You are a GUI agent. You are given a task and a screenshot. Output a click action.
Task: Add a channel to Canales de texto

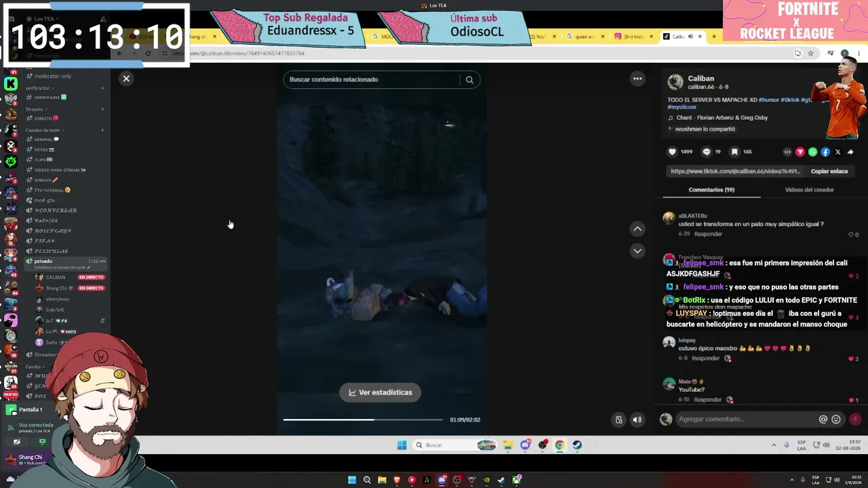click(x=102, y=130)
